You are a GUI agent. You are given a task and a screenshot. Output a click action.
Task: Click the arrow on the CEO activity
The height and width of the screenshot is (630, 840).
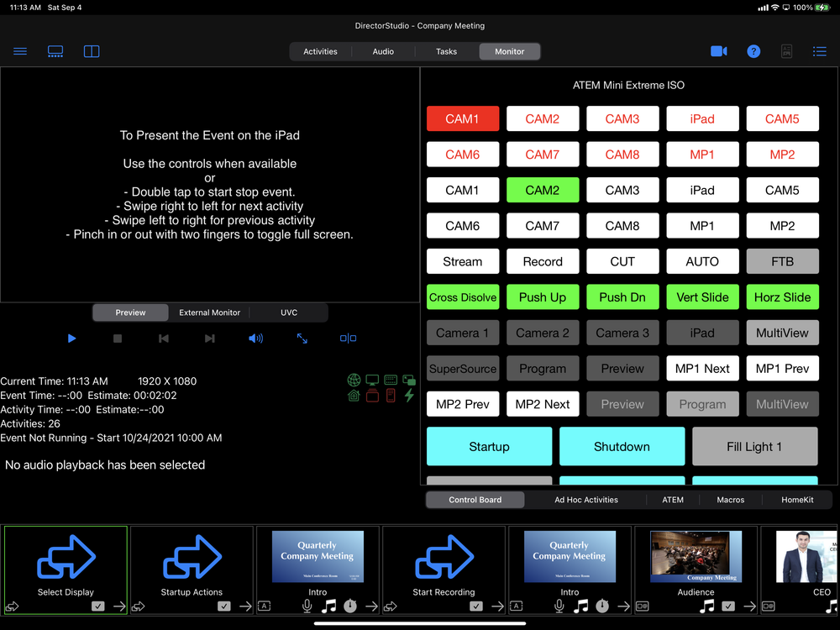834,606
